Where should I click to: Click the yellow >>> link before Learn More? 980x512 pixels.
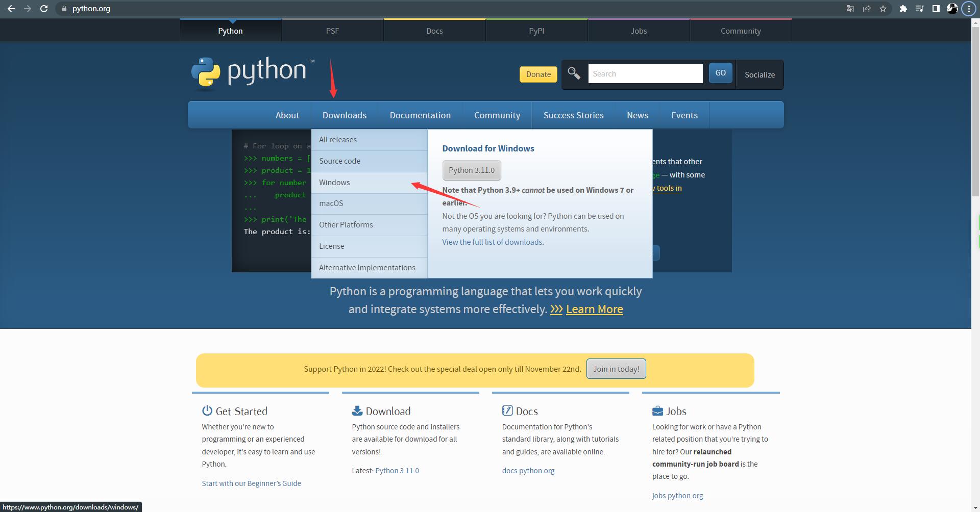[x=556, y=309]
